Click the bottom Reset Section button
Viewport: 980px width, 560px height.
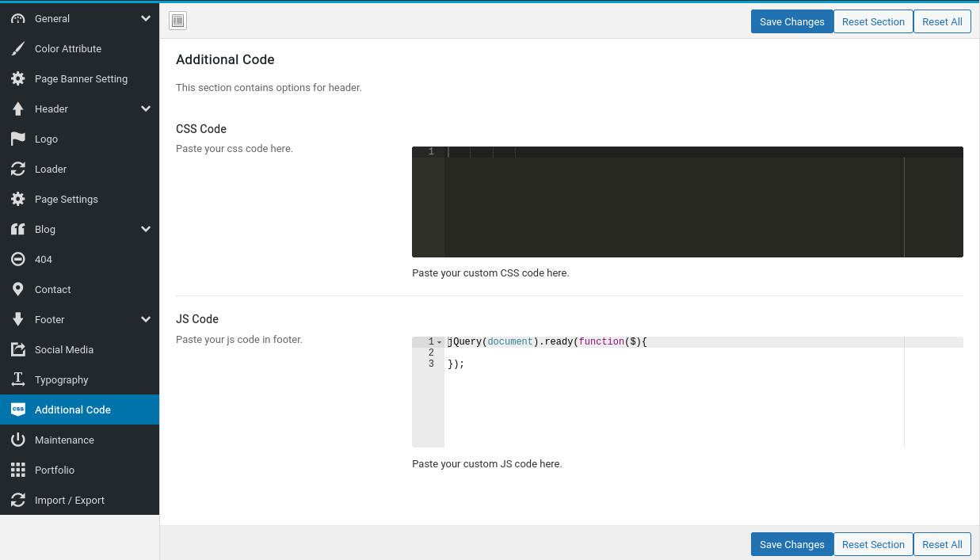point(873,544)
